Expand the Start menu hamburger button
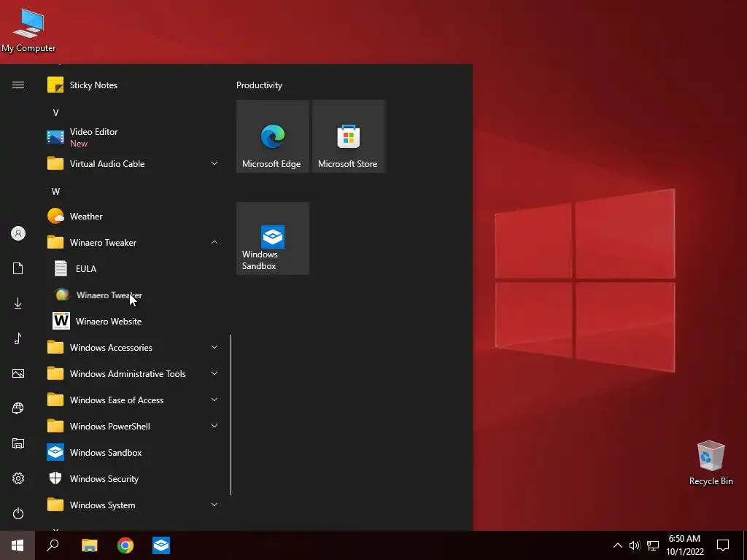 [x=18, y=85]
